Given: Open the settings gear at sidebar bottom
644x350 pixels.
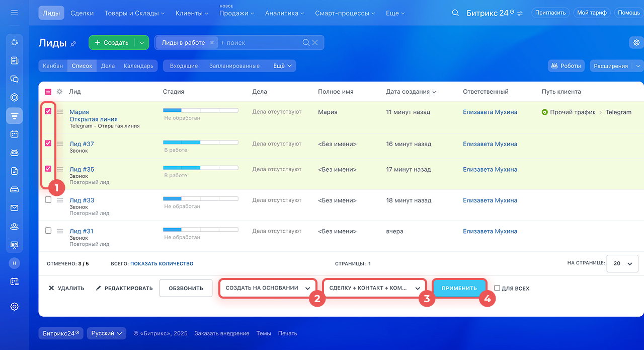Looking at the screenshot, I should [x=15, y=306].
